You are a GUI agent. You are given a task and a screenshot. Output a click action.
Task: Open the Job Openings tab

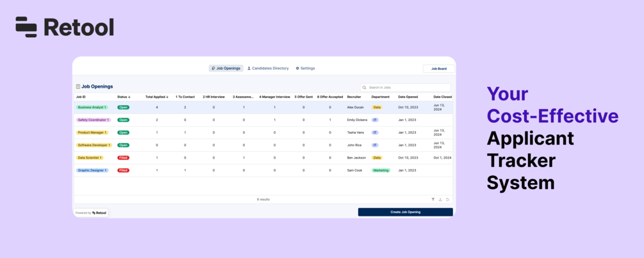[x=226, y=68]
